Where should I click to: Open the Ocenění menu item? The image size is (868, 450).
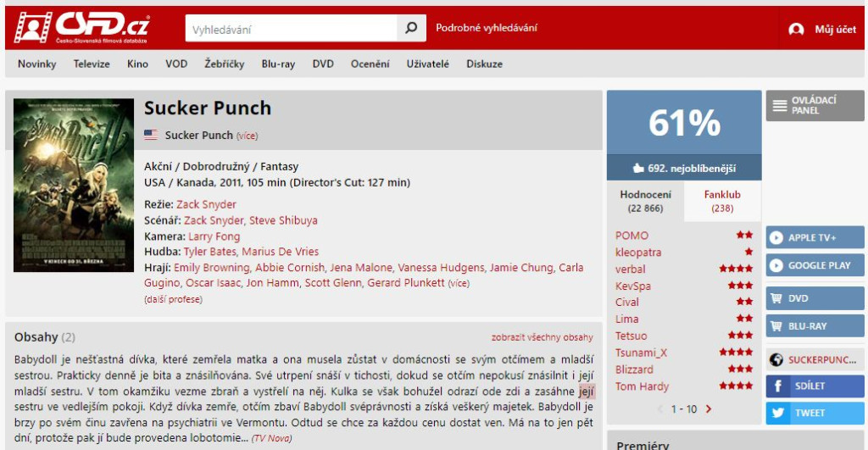(370, 64)
